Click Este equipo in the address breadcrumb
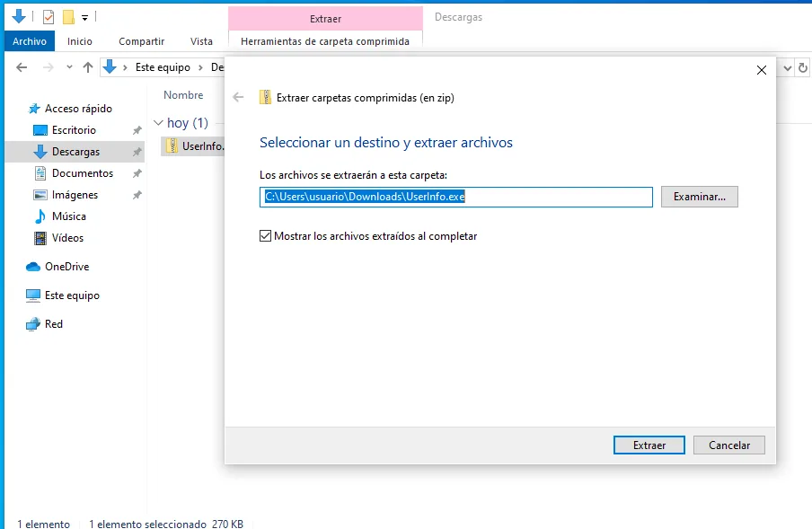Image resolution: width=812 pixels, height=529 pixels. (x=163, y=67)
